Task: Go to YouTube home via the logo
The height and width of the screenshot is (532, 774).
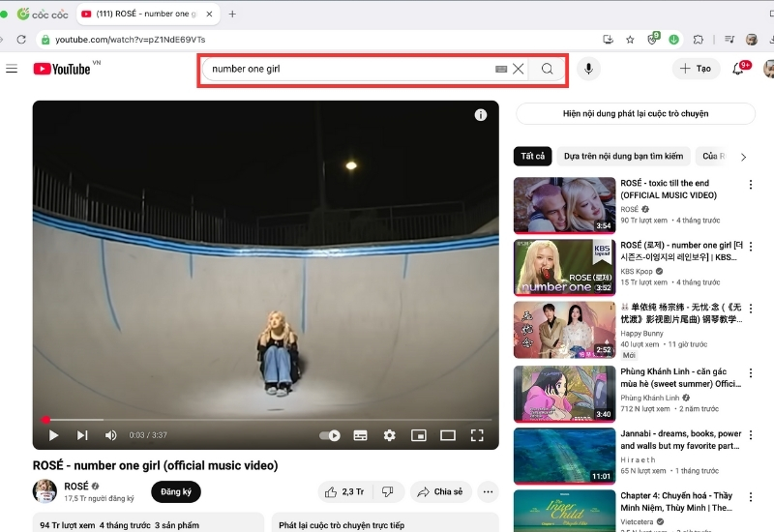Action: pos(62,69)
